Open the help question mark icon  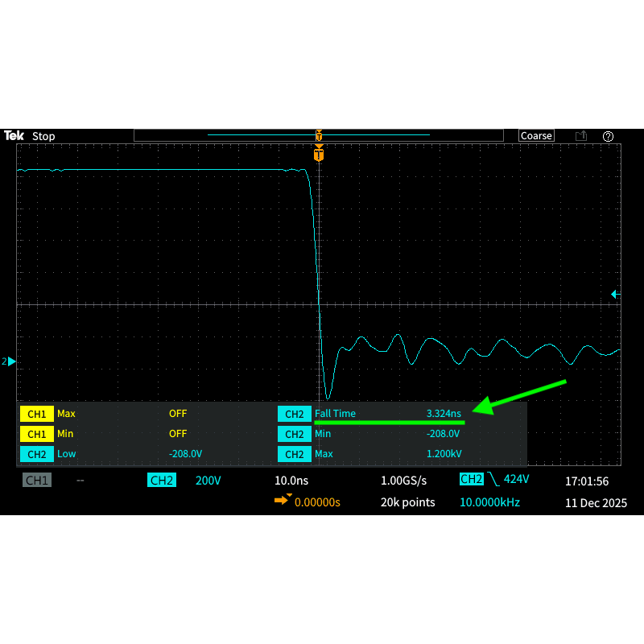(x=608, y=136)
